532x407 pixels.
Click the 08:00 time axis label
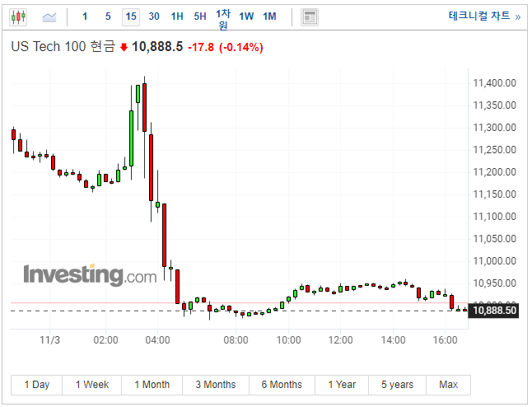pyautogui.click(x=236, y=339)
